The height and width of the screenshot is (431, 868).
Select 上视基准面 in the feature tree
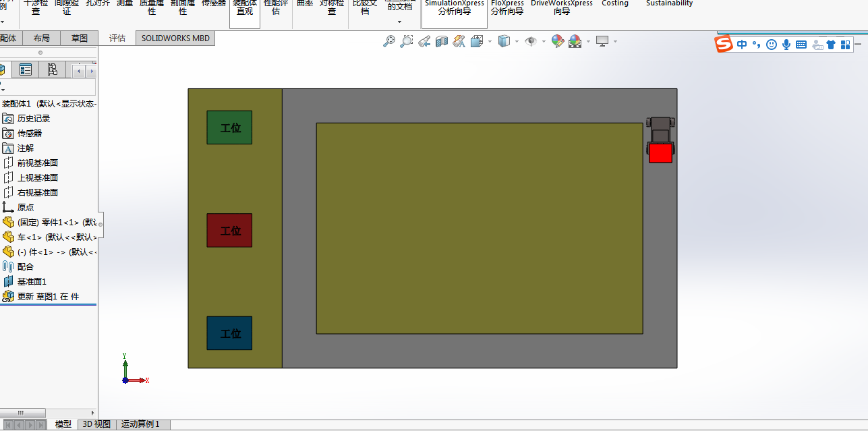(38, 178)
